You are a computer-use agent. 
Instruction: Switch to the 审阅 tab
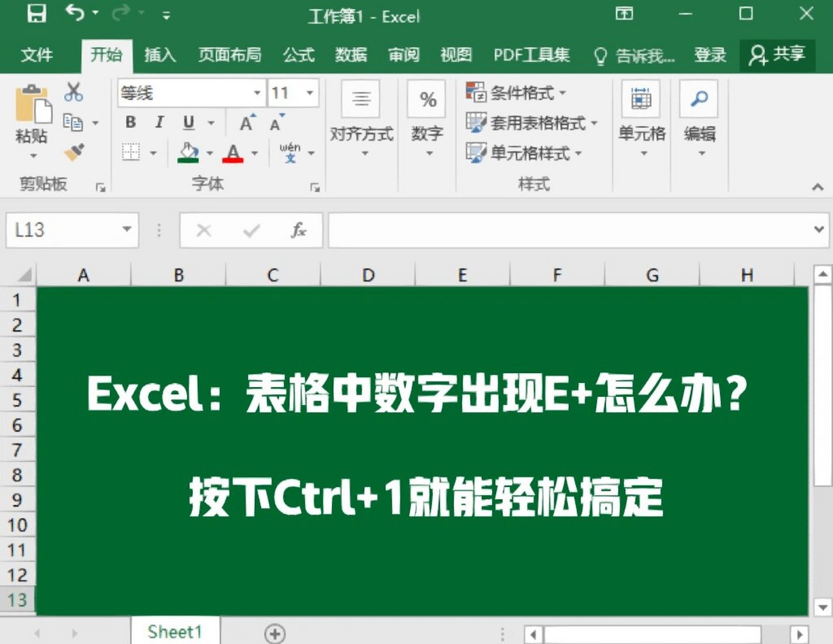(x=404, y=54)
